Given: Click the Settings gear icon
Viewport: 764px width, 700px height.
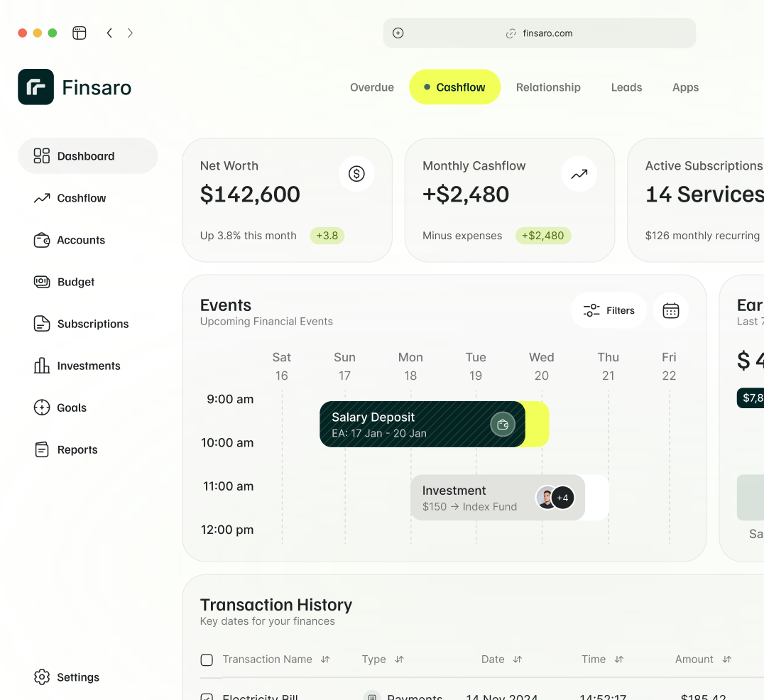Looking at the screenshot, I should click(41, 677).
